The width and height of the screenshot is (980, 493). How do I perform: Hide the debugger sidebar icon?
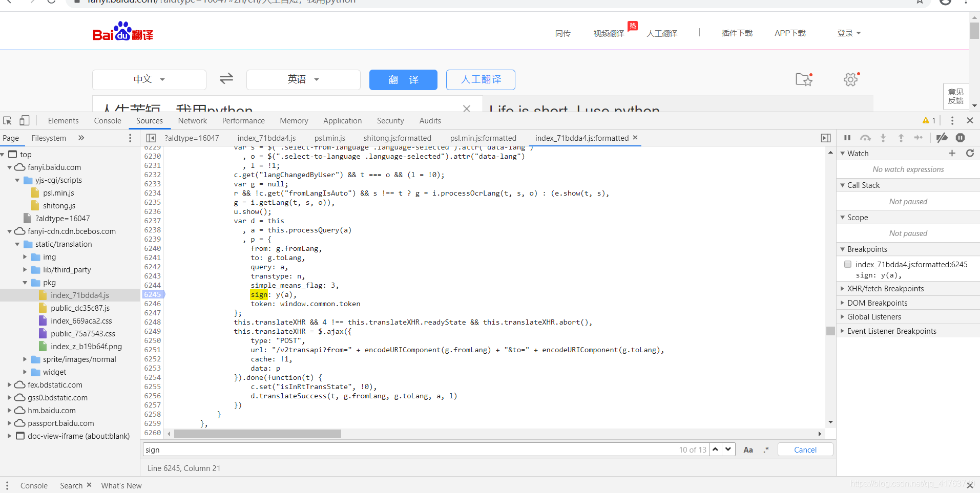tap(826, 138)
